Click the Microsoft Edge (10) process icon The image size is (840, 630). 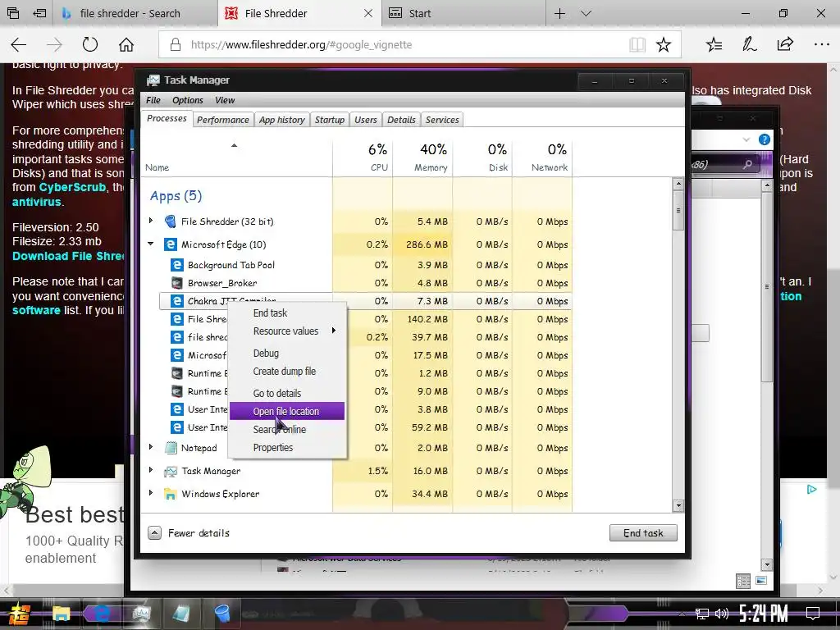171,244
